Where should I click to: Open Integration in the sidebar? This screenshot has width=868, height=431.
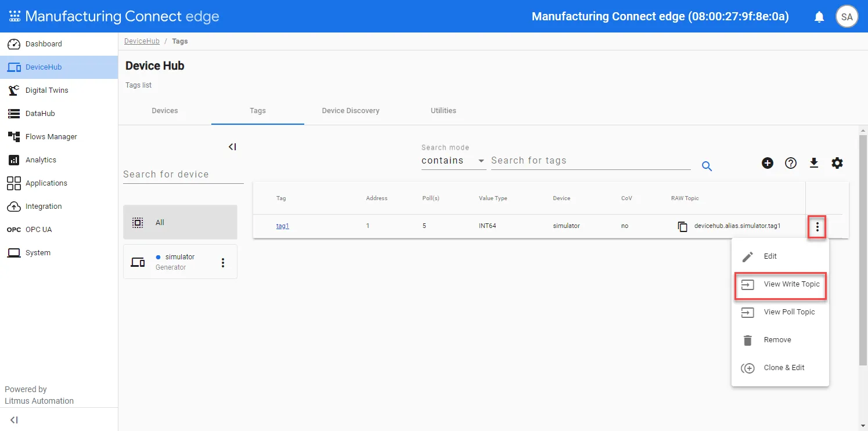(59, 207)
